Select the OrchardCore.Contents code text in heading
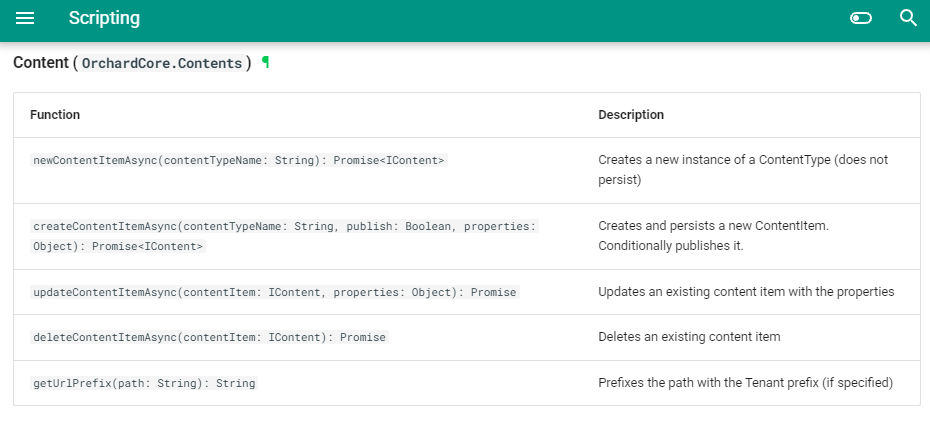 (x=162, y=63)
